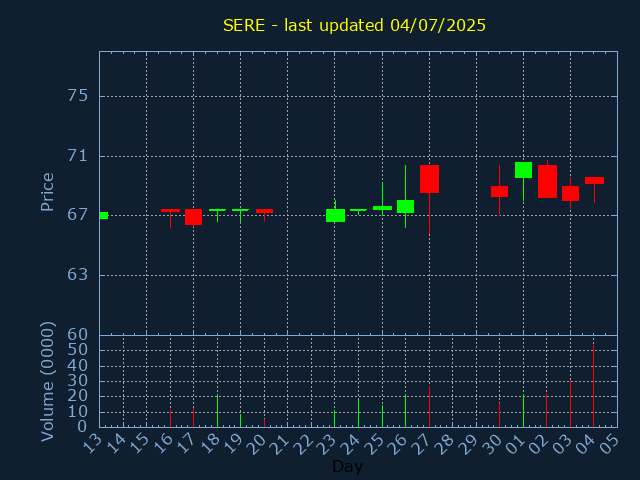The width and height of the screenshot is (640, 480).
Task: Click the red volume bar on day 27
Action: point(429,407)
